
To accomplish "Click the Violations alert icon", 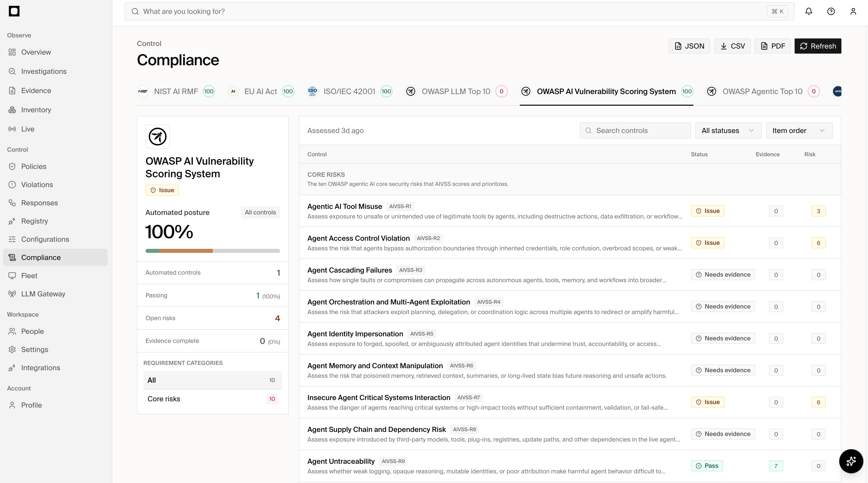I will (12, 185).
